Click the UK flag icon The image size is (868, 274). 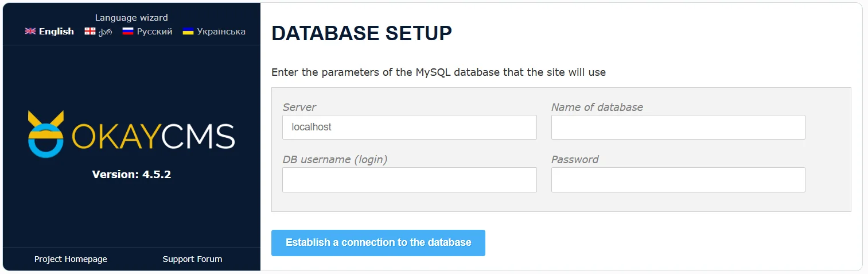point(30,32)
